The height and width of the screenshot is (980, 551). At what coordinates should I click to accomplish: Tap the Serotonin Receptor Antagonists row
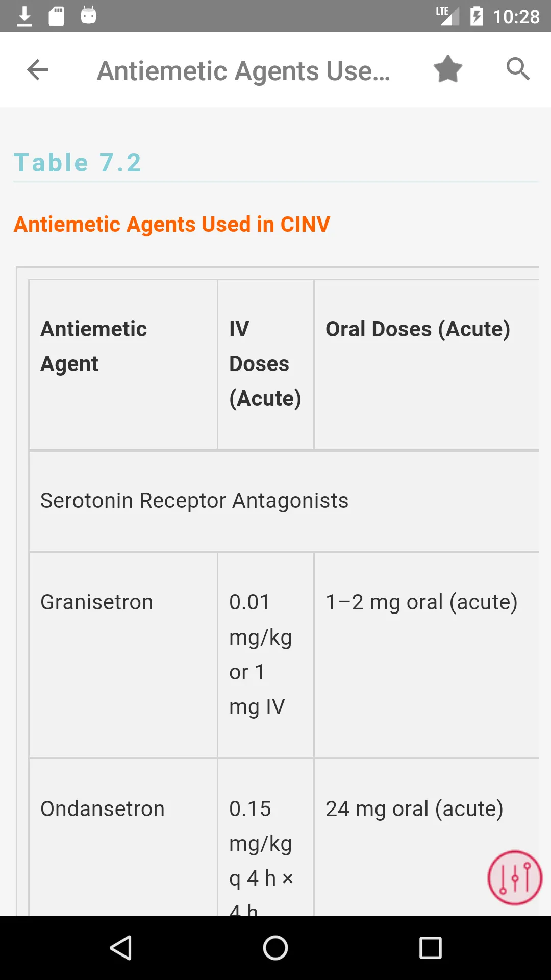[284, 501]
